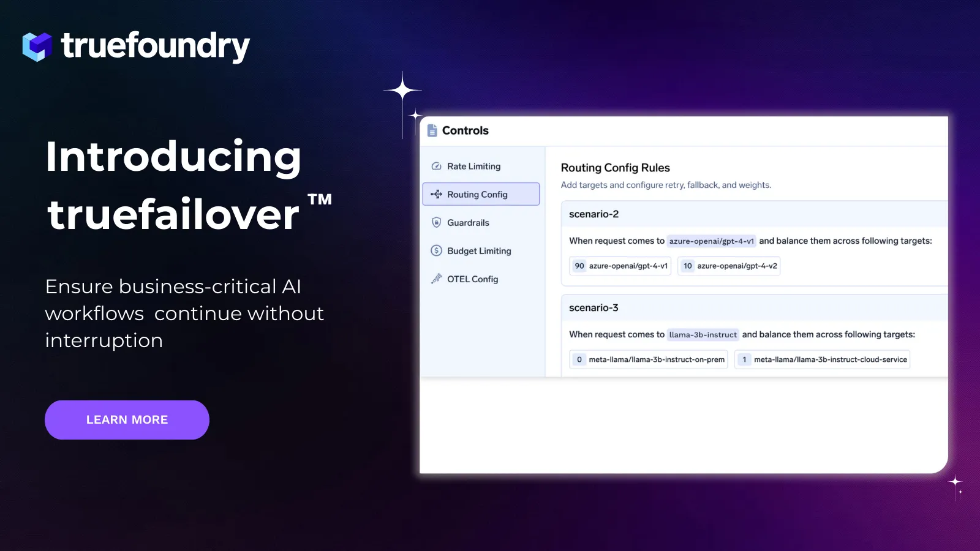
Task: Click the 'Ensure business-critical AI' tagline
Action: [184, 313]
